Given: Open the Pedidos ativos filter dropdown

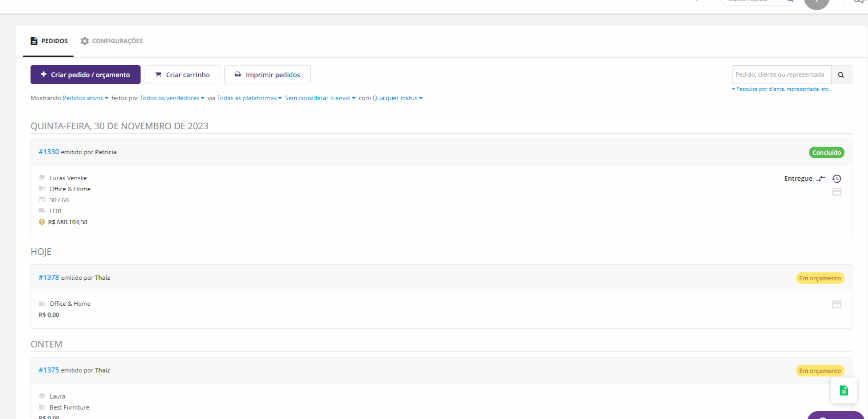Looking at the screenshot, I should coord(86,98).
